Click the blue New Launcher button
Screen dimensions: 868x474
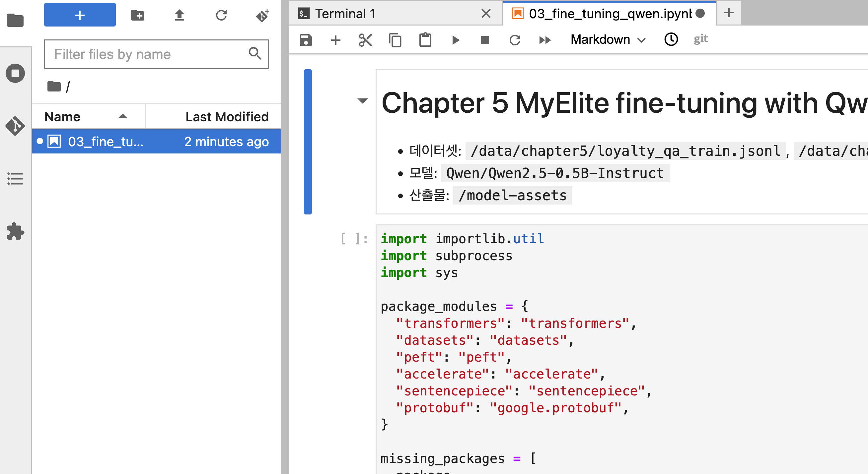tap(80, 15)
